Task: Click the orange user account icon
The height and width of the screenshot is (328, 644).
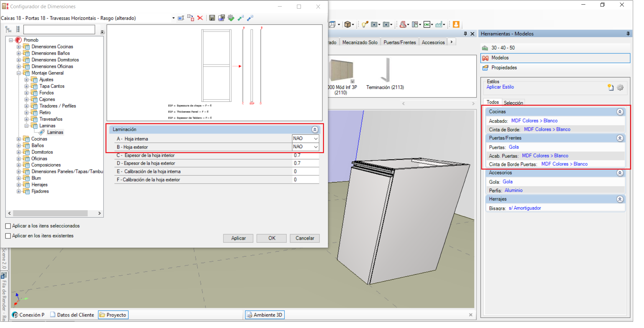Action: coord(456,24)
